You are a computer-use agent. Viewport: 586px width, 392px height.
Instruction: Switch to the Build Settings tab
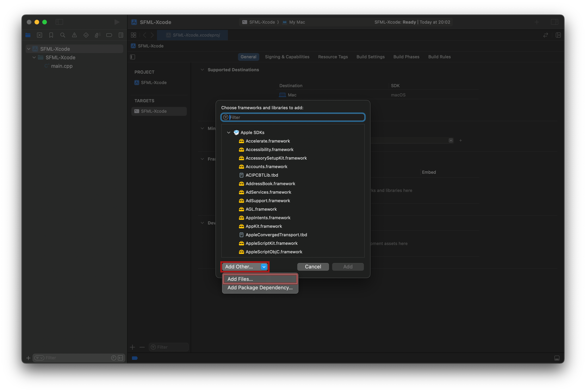(370, 57)
